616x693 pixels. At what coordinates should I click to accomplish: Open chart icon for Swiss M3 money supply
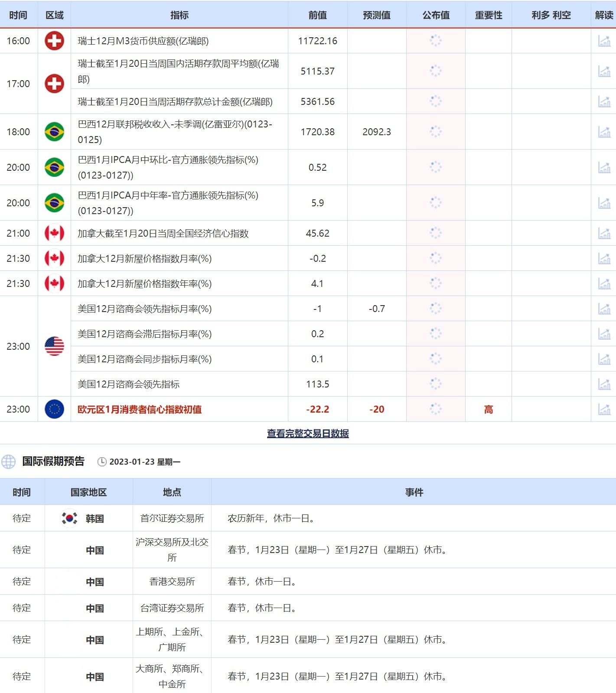coord(604,41)
